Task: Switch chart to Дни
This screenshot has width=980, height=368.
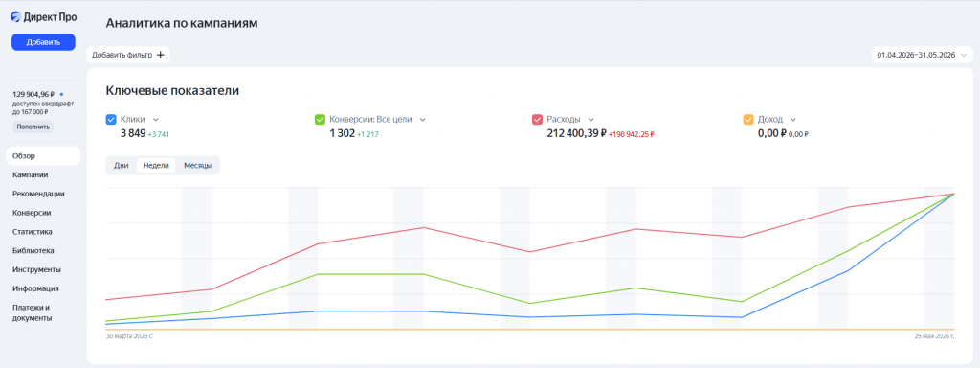Action: 122,166
